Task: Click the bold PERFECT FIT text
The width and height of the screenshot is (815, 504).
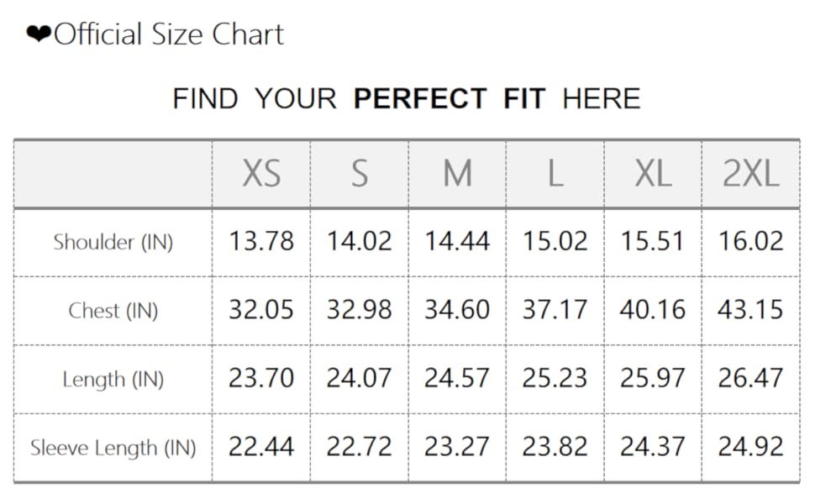Action: (449, 99)
